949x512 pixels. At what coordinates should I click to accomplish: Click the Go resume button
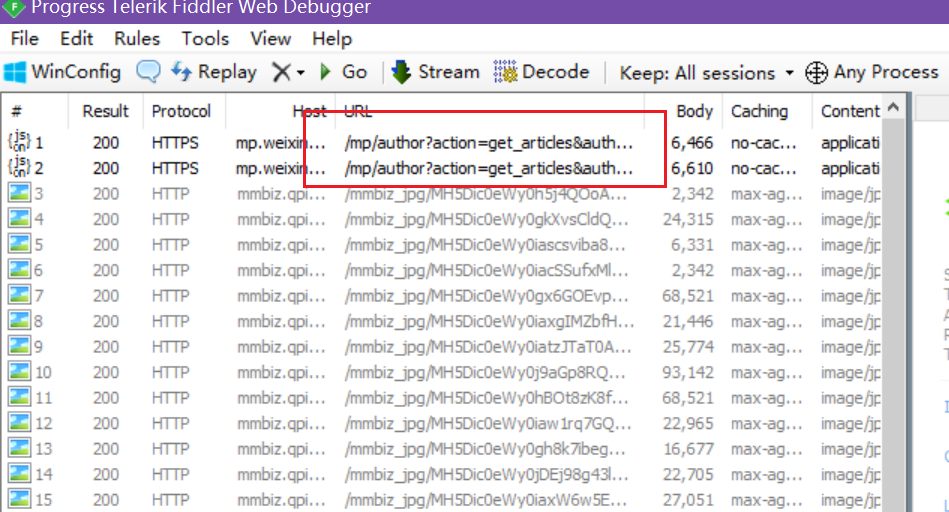[343, 72]
